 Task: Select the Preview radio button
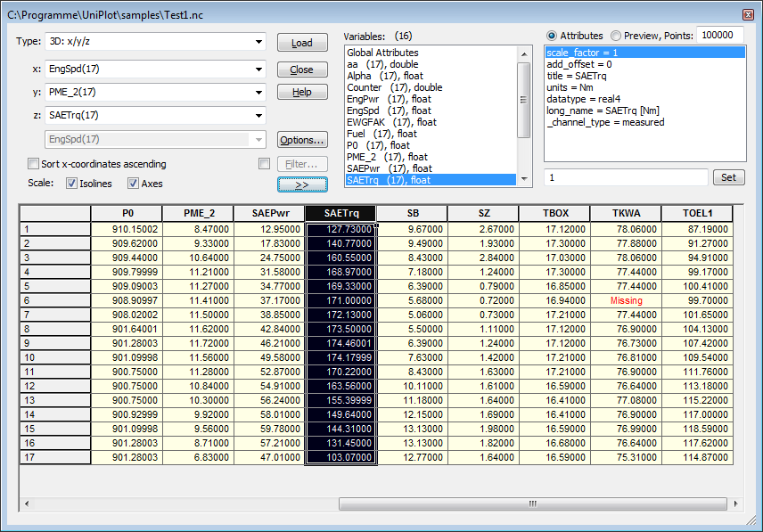(x=616, y=36)
